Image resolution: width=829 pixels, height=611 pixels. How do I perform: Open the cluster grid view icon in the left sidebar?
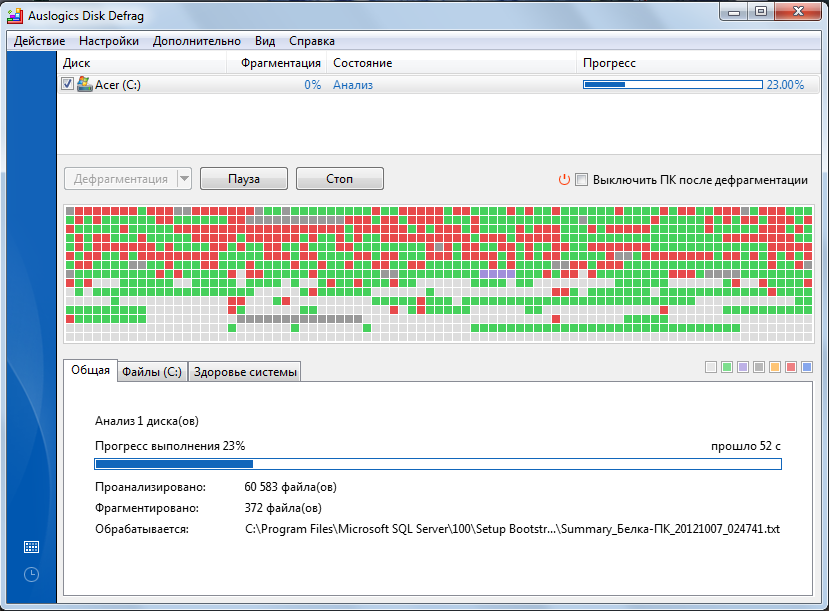tap(31, 547)
